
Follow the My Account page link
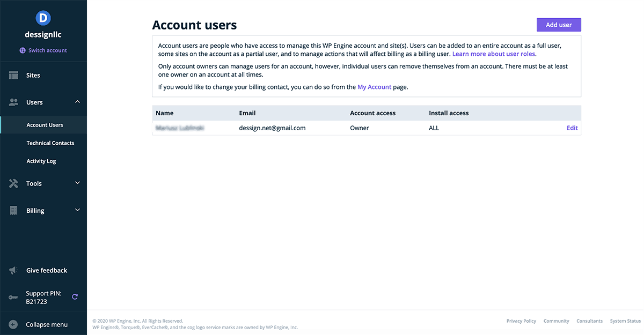pyautogui.click(x=374, y=87)
